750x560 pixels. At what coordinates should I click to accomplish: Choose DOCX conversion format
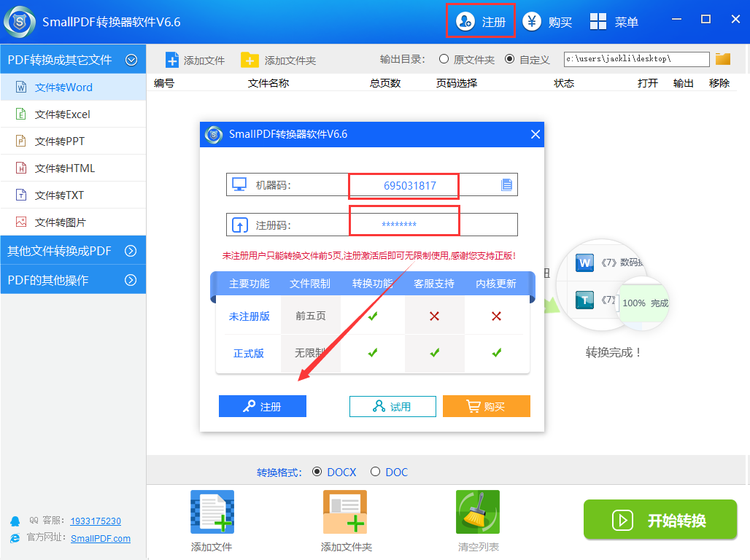317,472
